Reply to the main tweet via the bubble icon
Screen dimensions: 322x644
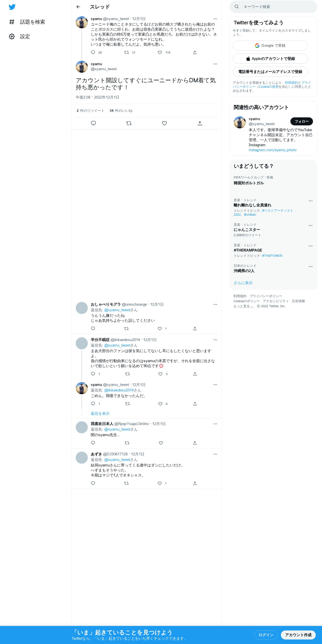[93, 123]
